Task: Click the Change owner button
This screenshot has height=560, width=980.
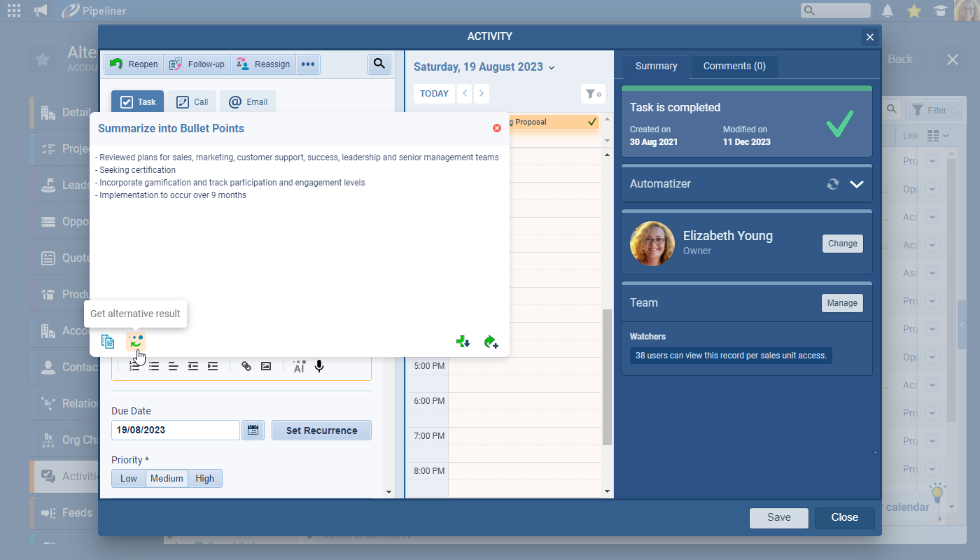Action: [842, 244]
